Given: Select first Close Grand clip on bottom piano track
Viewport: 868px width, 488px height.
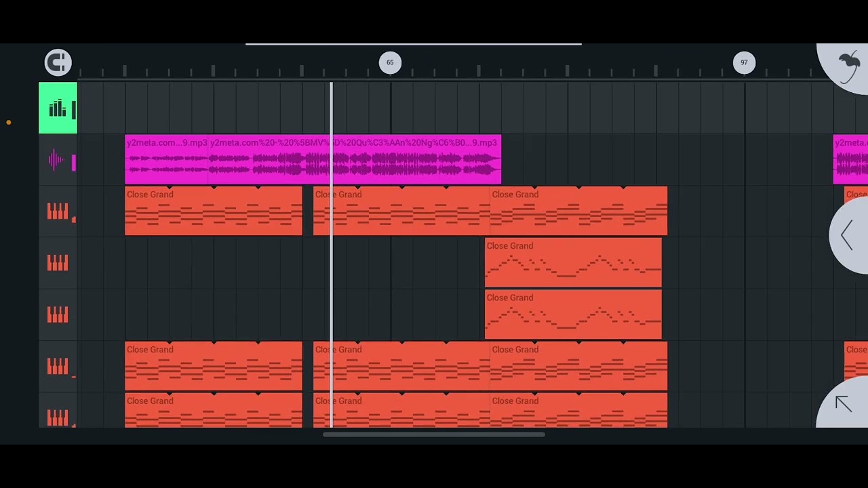Looking at the screenshot, I should click(214, 411).
